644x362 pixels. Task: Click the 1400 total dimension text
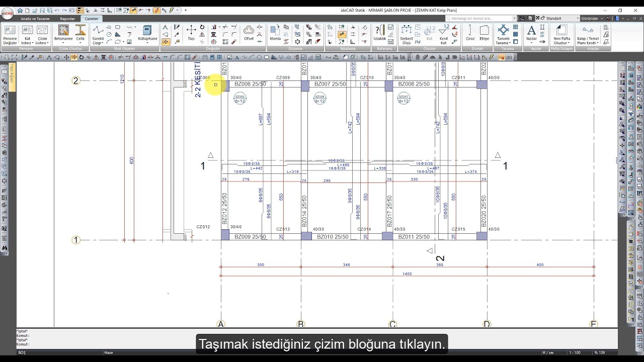coord(407,274)
